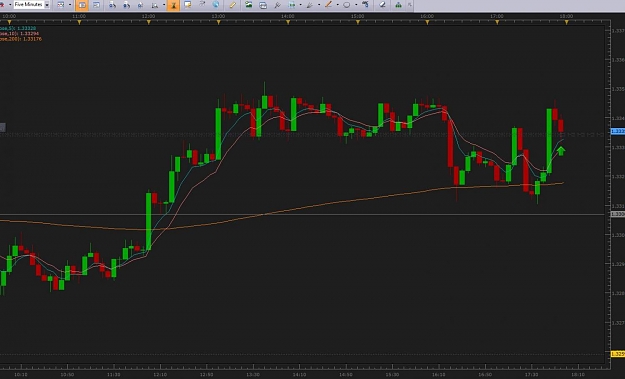625x379 pixels.
Task: Click the 17:30 label on bottom time axis
Action: coord(531,375)
